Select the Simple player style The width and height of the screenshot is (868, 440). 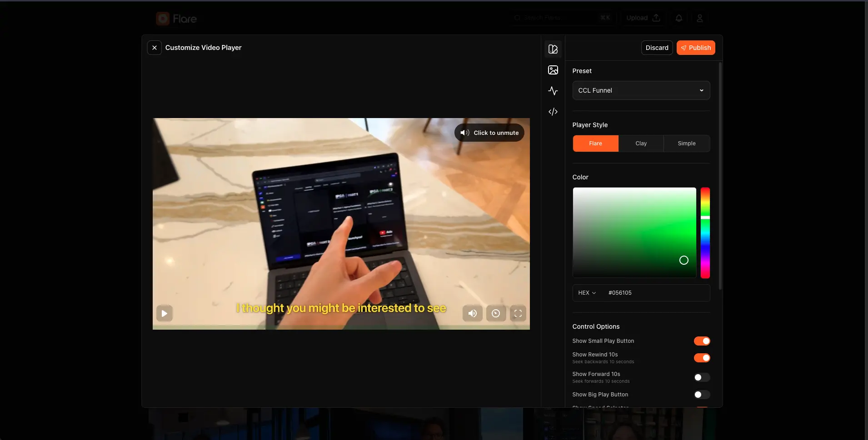(686, 143)
